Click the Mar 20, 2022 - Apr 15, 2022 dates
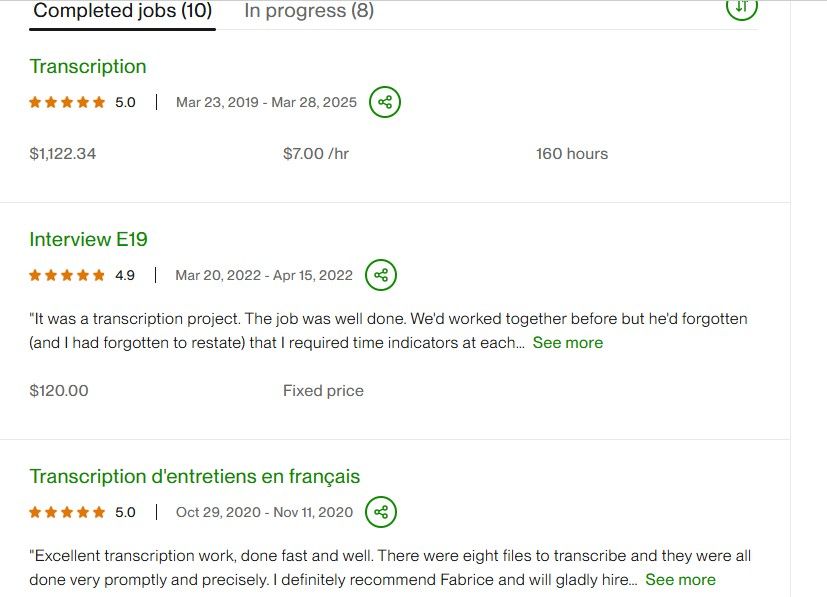Viewport: 827px width, 597px height. tap(264, 275)
